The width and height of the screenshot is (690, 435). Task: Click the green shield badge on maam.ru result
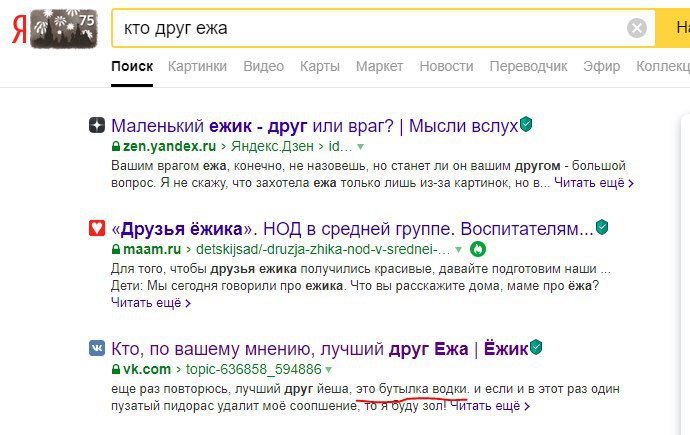click(x=602, y=227)
